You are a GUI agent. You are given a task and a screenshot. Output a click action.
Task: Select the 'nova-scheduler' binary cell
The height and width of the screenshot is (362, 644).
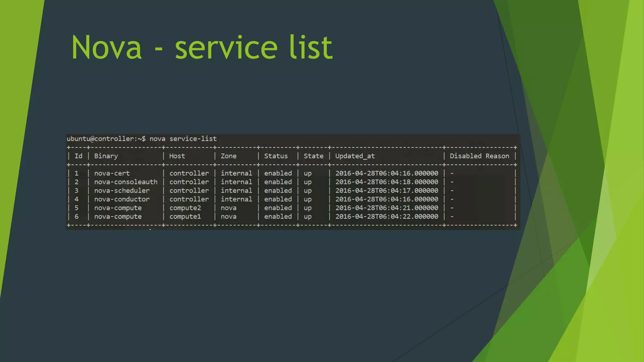pos(122,190)
